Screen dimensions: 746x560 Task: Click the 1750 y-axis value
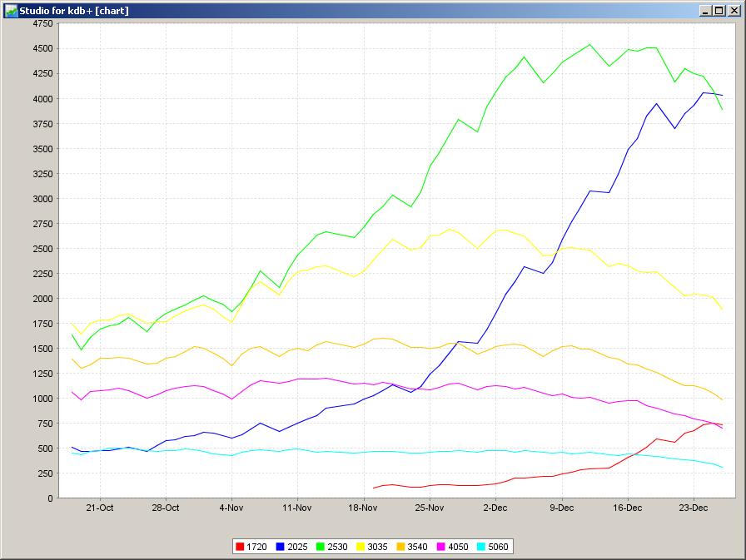[42, 324]
